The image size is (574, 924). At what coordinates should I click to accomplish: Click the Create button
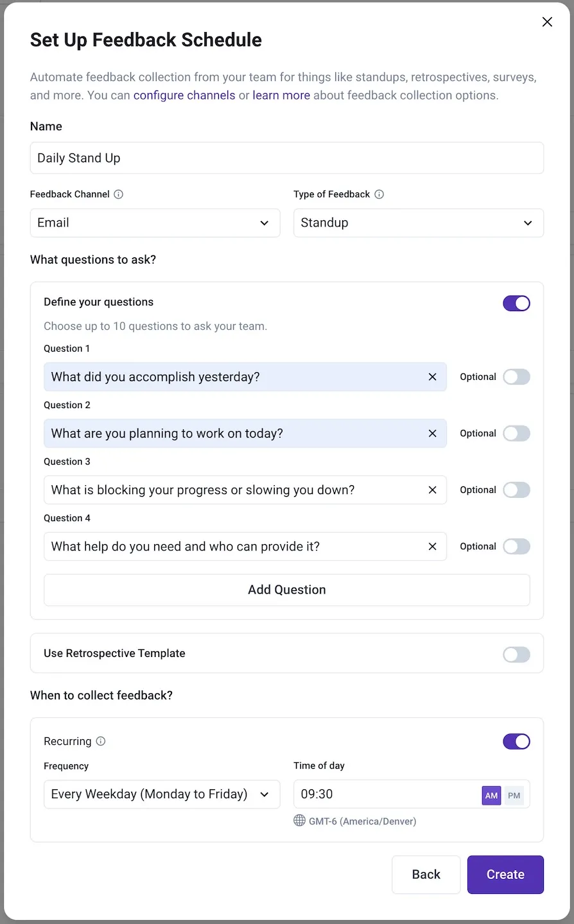click(505, 875)
